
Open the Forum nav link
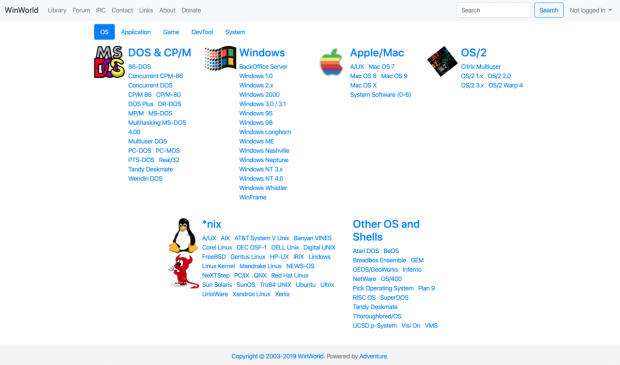(81, 10)
